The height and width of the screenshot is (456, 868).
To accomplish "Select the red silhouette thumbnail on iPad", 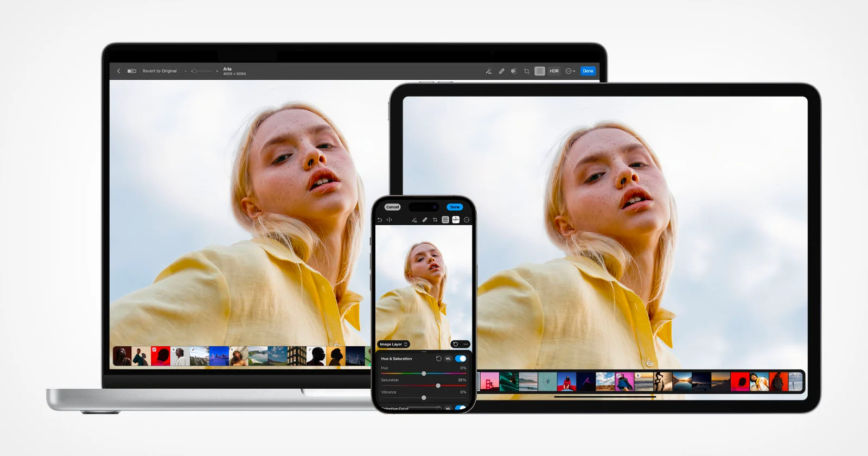I will 740,382.
